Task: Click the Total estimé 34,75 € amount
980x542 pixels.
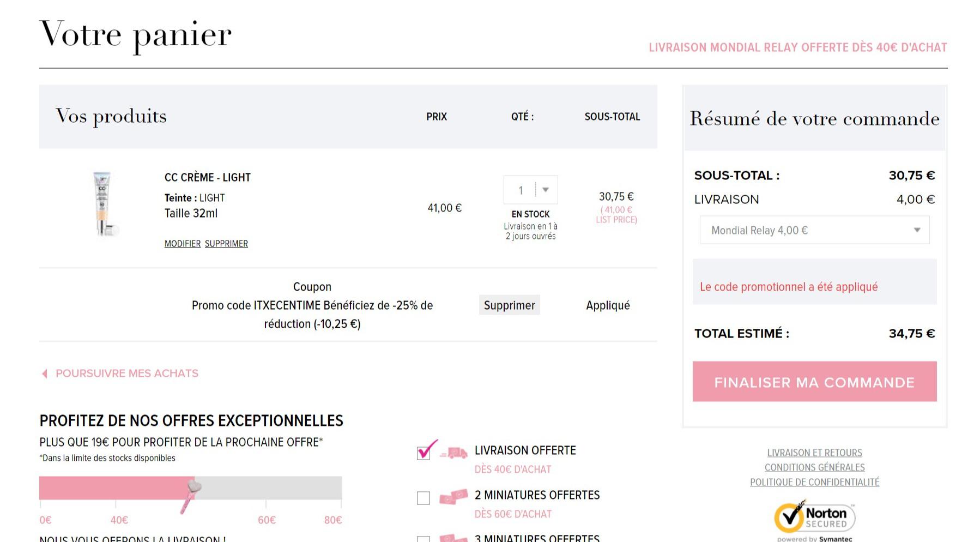Action: point(912,334)
